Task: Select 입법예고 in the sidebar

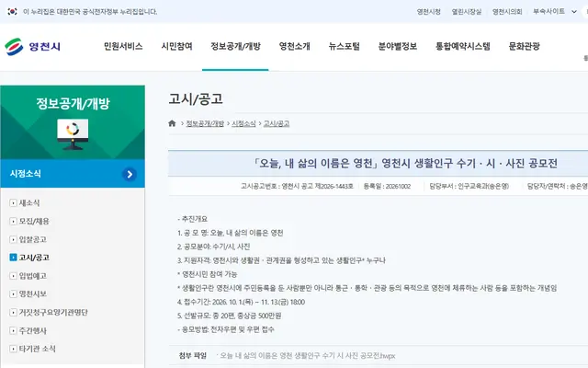Action: pyautogui.click(x=33, y=276)
